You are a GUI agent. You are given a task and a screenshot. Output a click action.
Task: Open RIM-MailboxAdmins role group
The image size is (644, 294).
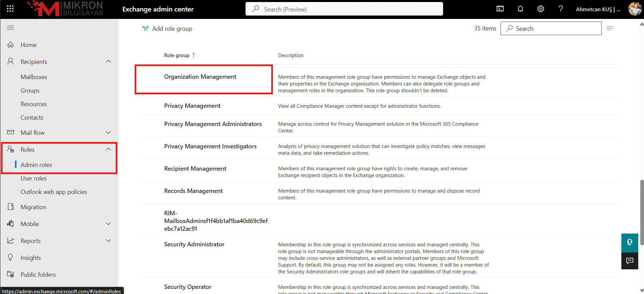216,221
